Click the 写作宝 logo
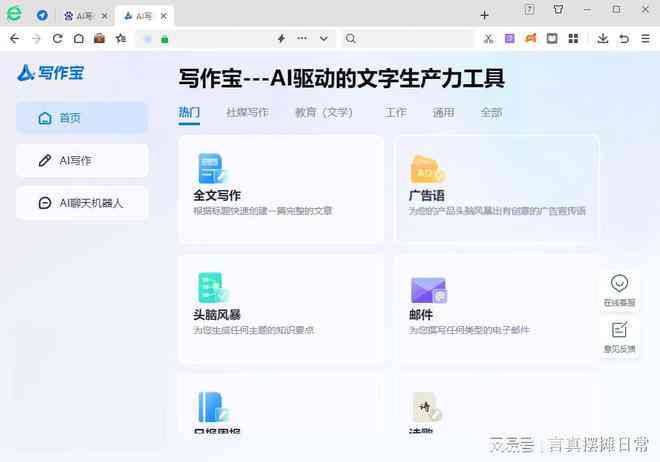 point(51,73)
